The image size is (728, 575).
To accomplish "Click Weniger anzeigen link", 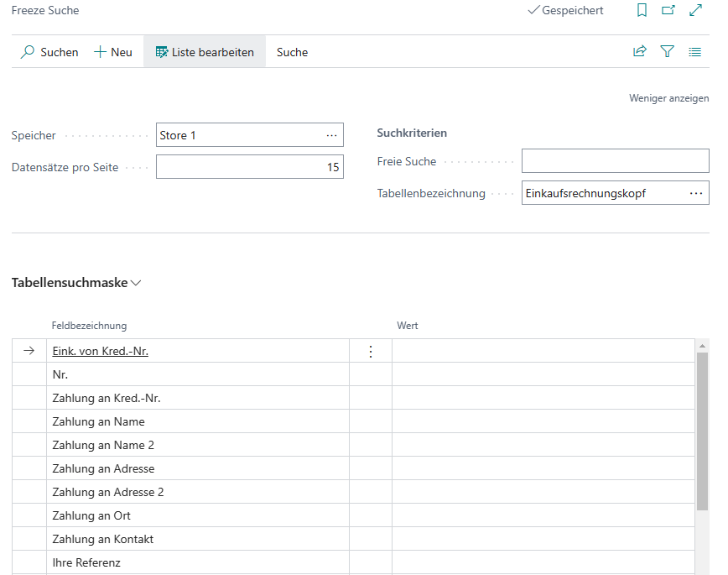I will pos(668,98).
